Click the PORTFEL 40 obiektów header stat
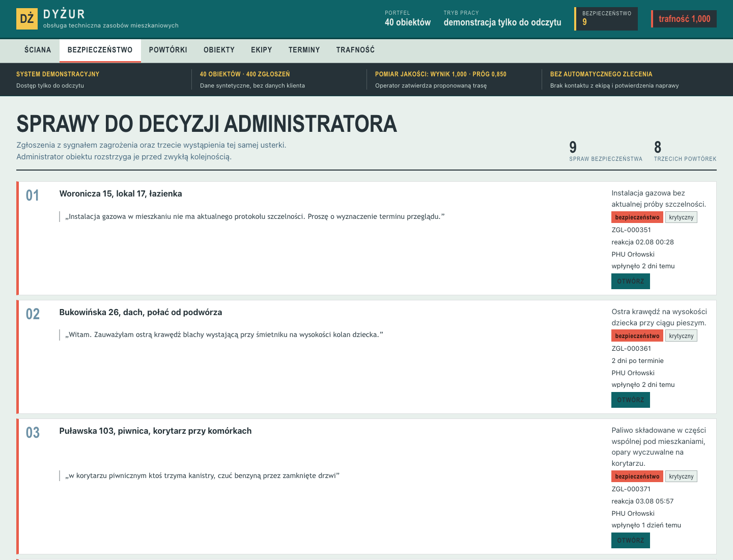 pos(408,19)
